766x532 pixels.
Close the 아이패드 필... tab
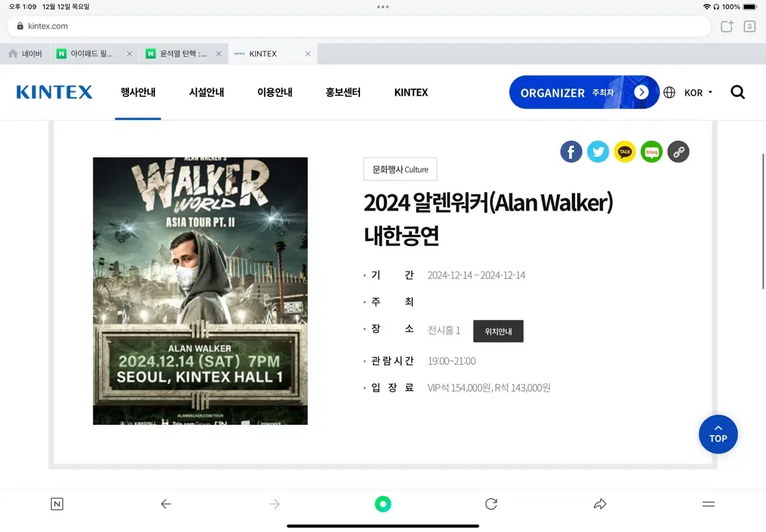129,54
